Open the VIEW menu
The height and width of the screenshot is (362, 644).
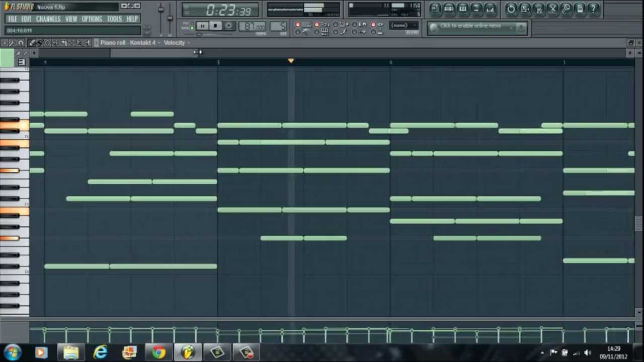tap(71, 19)
